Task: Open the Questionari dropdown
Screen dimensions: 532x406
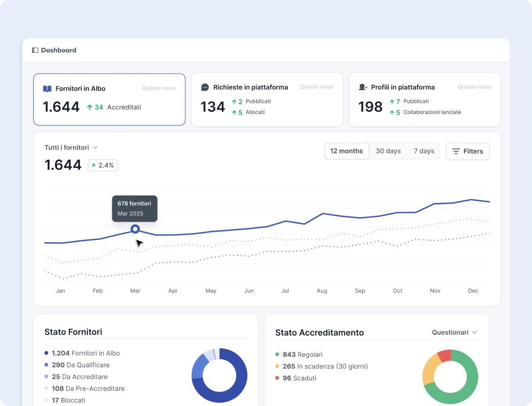Action: pos(454,332)
